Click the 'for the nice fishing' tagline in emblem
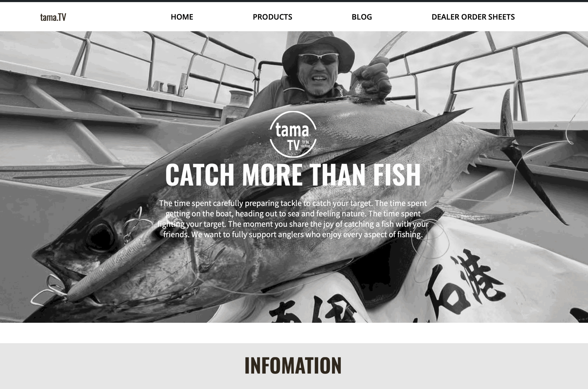Image resolution: width=588 pixels, height=389 pixels. pos(305,144)
